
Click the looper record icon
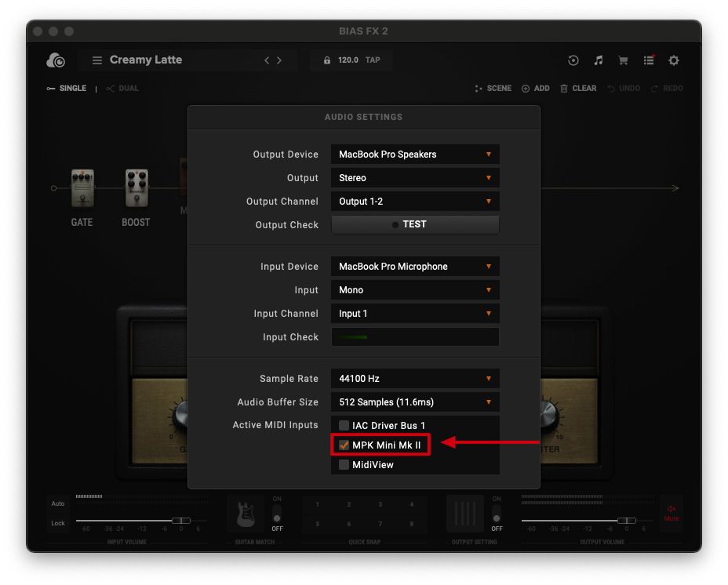coord(573,60)
